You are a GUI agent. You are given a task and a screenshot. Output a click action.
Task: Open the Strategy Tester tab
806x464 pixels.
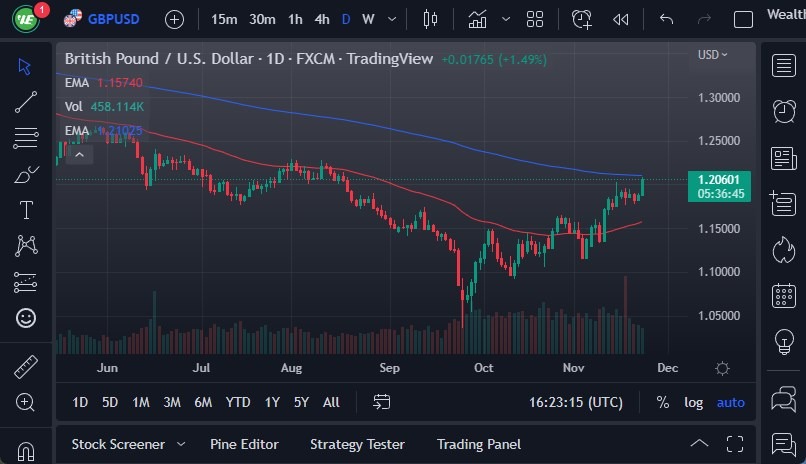(357, 444)
